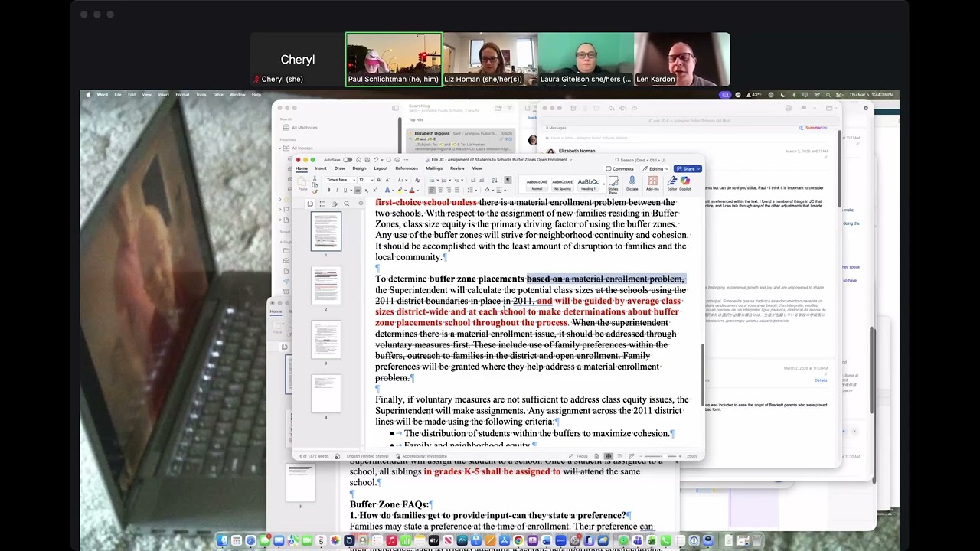This screenshot has height=551, width=980.
Task: Show the headings list in the navigation pane
Action: pos(322,204)
